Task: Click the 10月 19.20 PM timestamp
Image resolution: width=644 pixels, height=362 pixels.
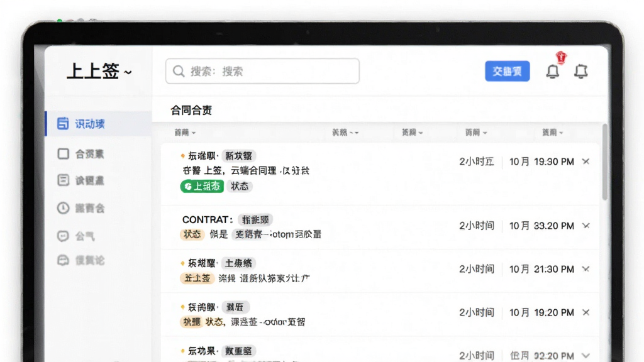Action: (541, 313)
